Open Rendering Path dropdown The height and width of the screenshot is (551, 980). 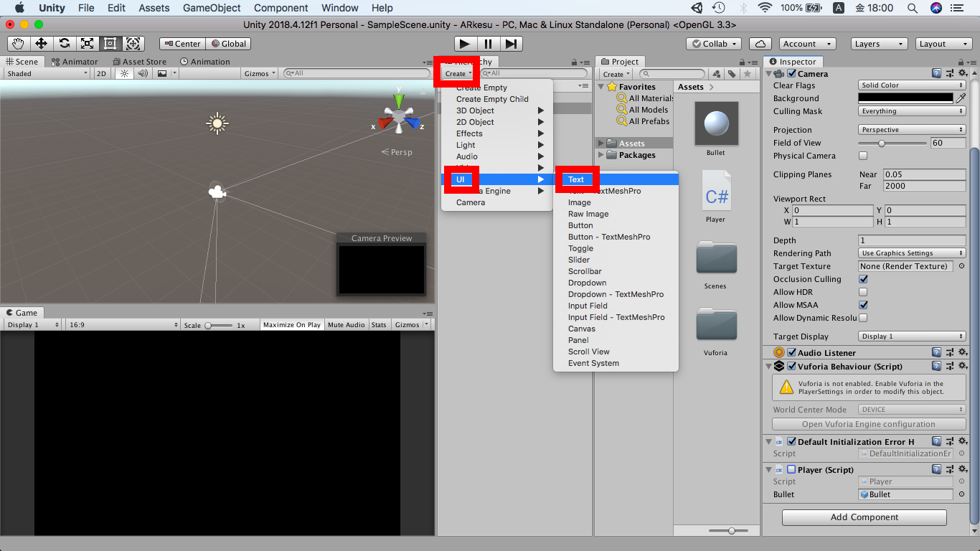click(x=912, y=253)
